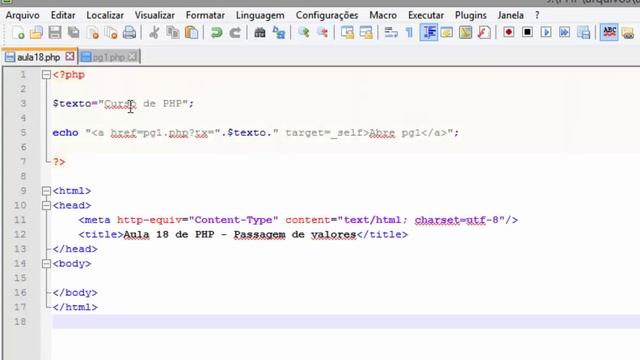Paste with the clipboard icon
Screen dimensions: 640x360
coord(191,32)
